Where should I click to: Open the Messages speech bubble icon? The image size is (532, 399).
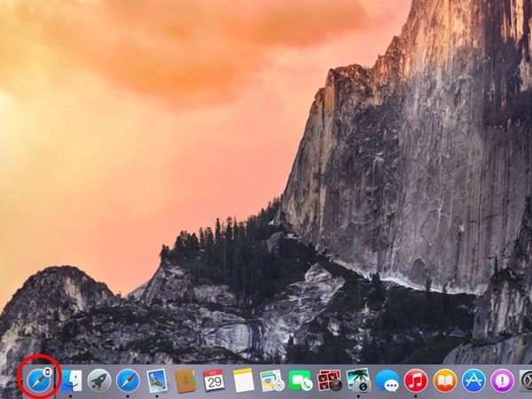pos(387,380)
